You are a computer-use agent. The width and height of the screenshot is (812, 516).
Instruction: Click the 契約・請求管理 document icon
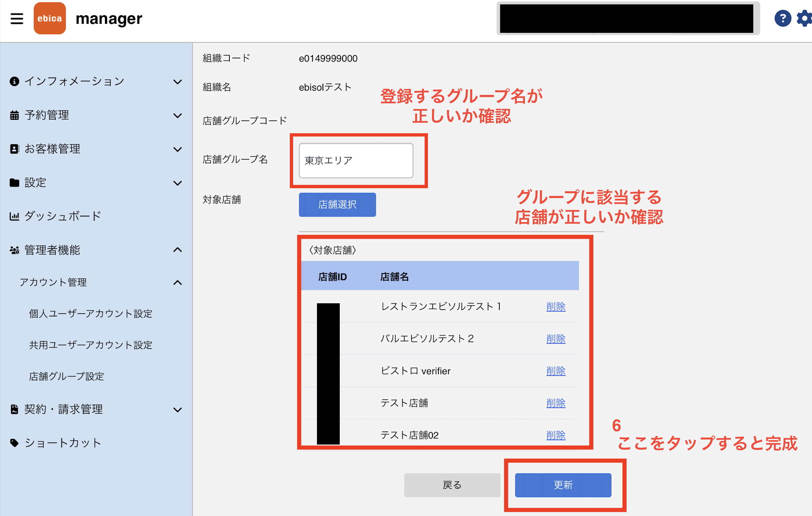(x=14, y=409)
